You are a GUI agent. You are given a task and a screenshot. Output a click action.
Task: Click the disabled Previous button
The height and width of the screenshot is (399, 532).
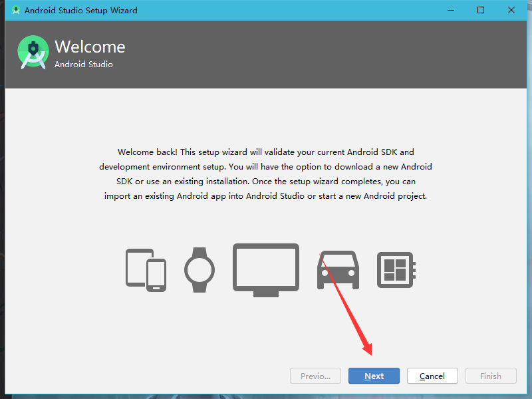click(x=315, y=376)
